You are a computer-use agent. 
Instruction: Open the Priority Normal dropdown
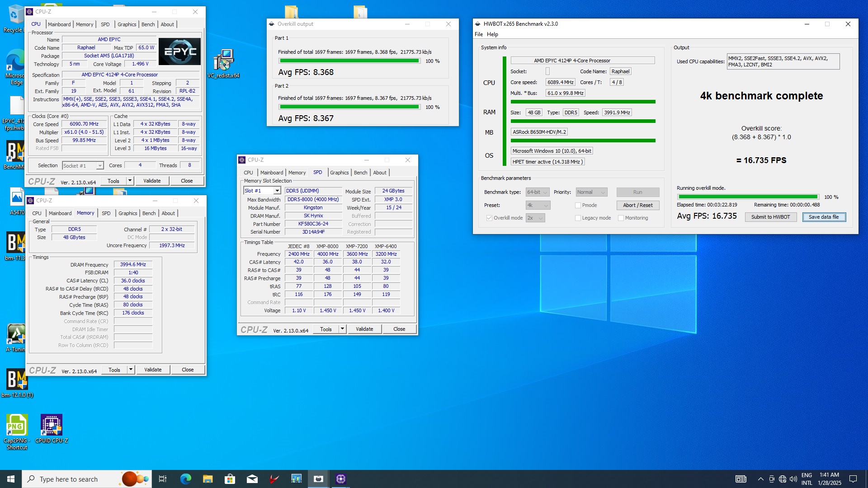(591, 192)
